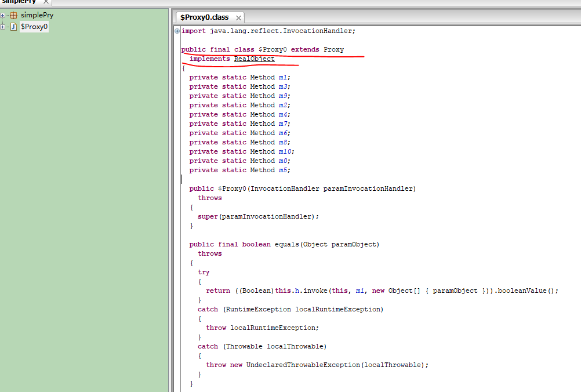581x392 pixels.
Task: Click the line 'private static Method m8;'
Action: tap(239, 142)
